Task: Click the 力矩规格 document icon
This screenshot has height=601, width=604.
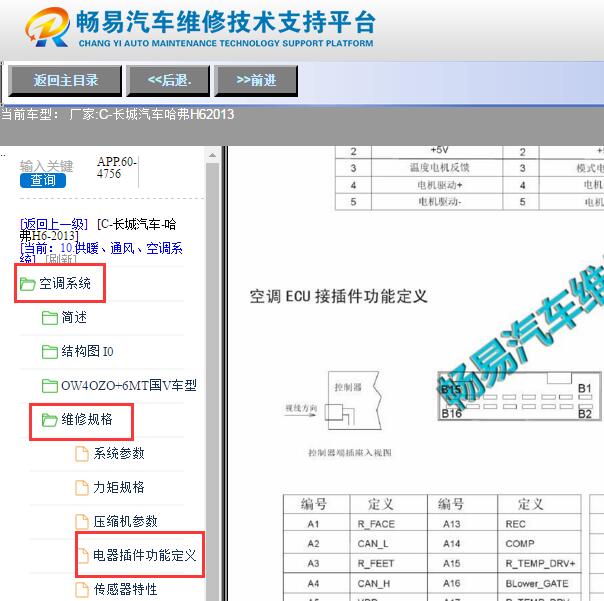Action: [x=82, y=487]
